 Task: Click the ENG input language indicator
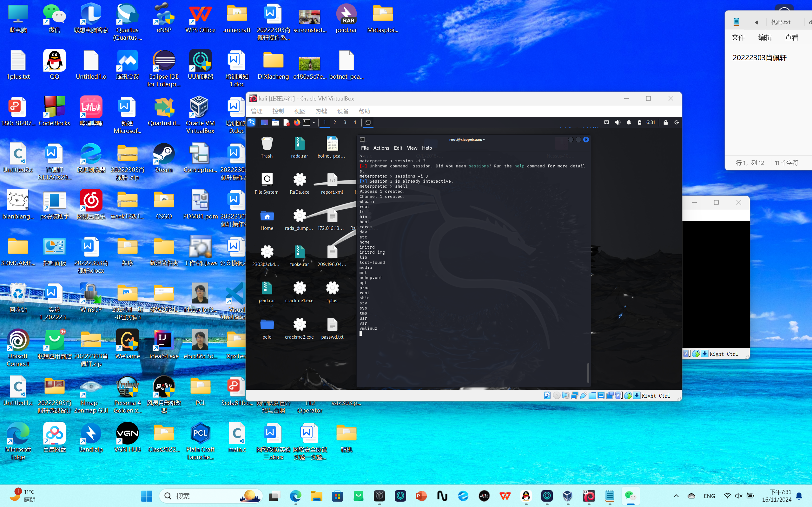[x=709, y=496]
